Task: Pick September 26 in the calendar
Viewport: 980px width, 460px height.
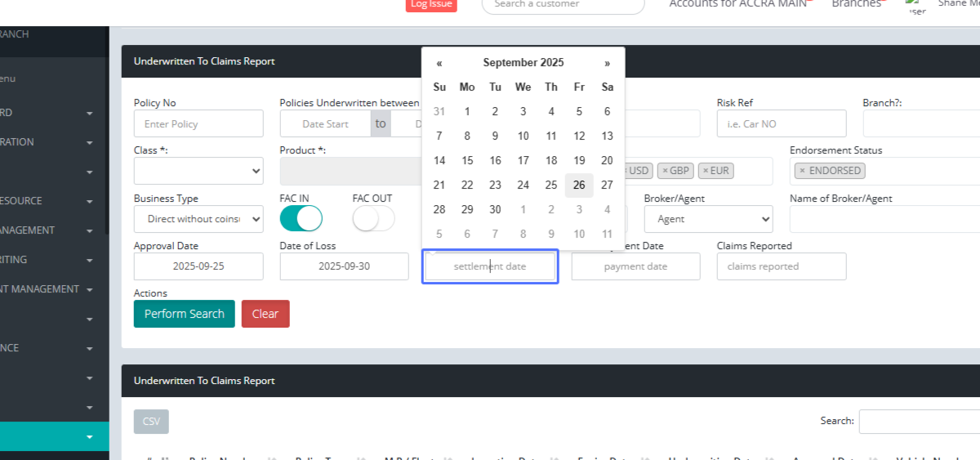Action: 579,185
